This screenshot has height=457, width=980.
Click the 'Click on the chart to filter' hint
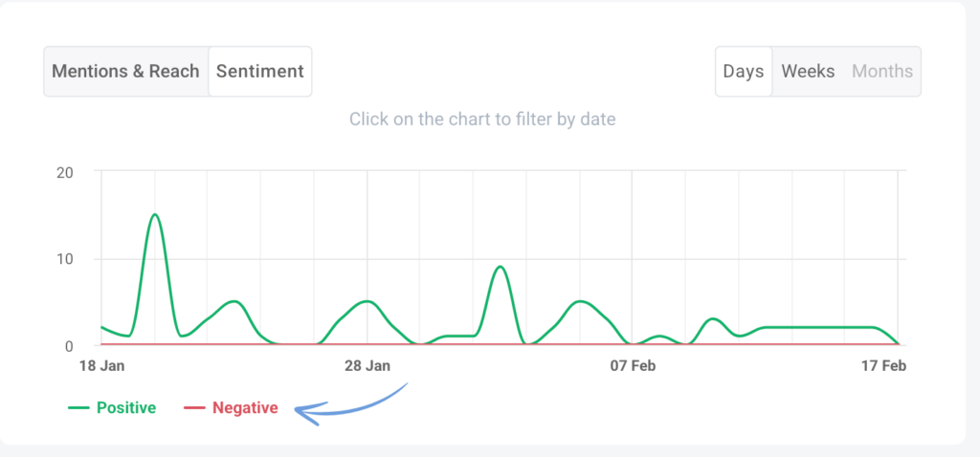point(482,120)
